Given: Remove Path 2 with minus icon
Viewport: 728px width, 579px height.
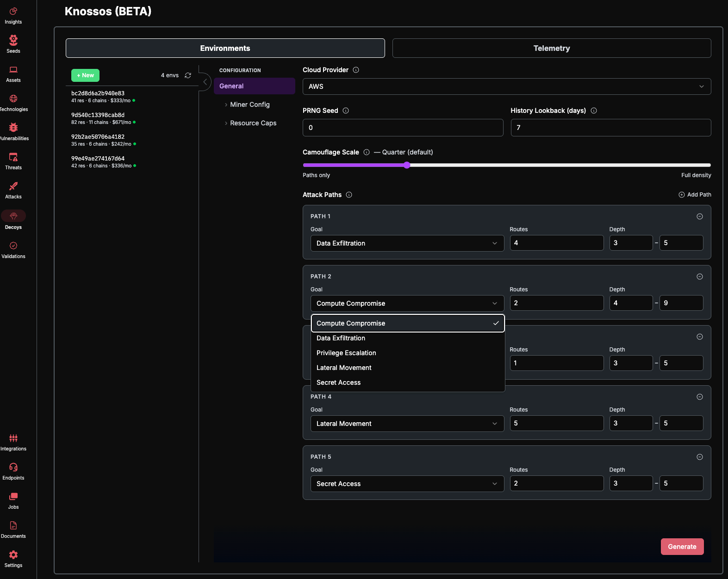Looking at the screenshot, I should (x=700, y=277).
